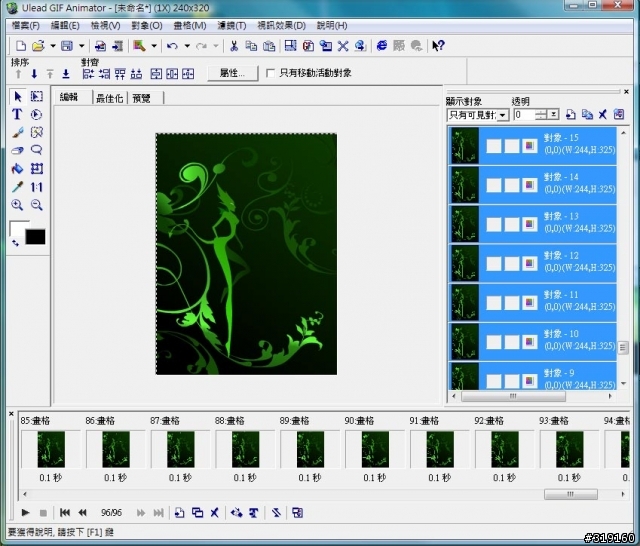Click the move-down order arrow
Viewport: 640px width, 546px height.
click(34, 74)
